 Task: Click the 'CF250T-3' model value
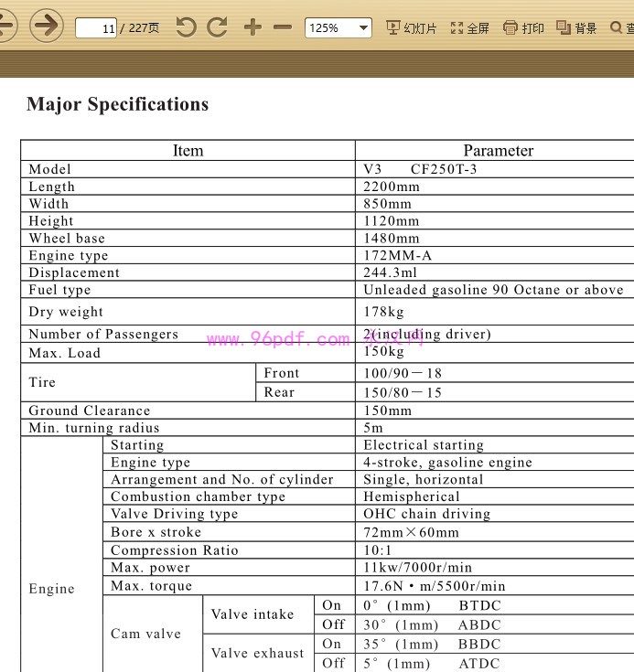(444, 169)
